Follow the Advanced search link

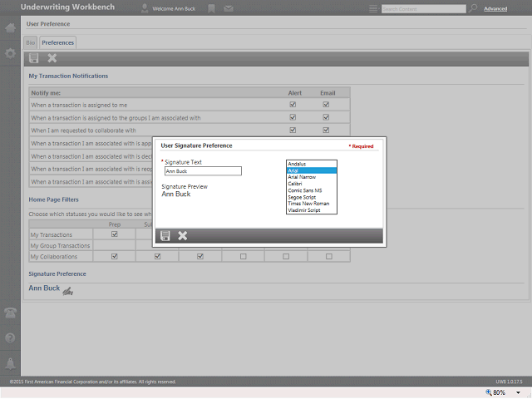pyautogui.click(x=495, y=9)
